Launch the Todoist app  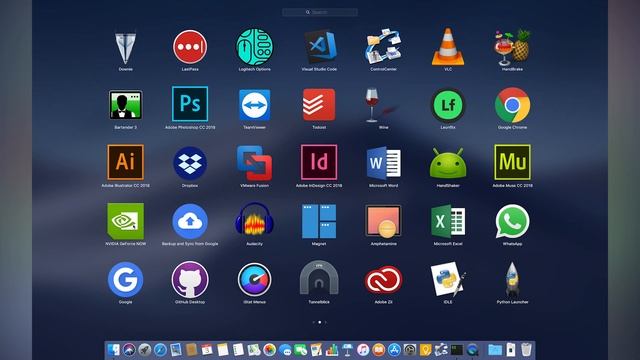(x=319, y=105)
